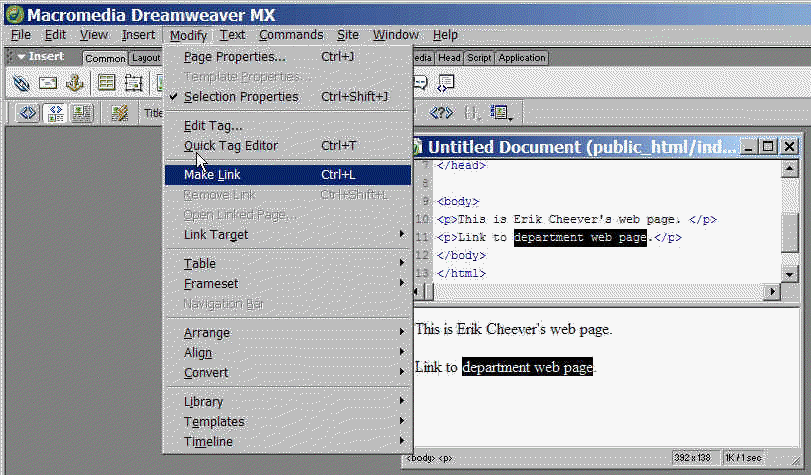Select the Common insert tab
Viewport: 811px width, 475px height.
[x=105, y=58]
